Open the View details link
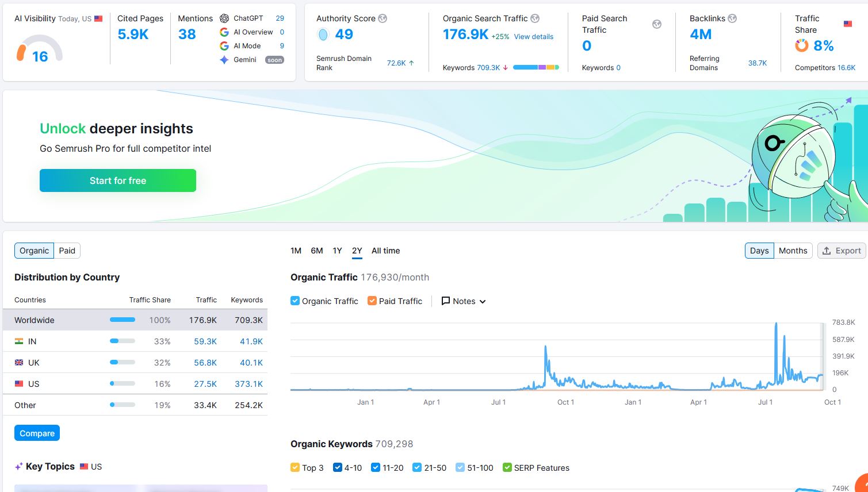The image size is (868, 492). pyautogui.click(x=534, y=37)
